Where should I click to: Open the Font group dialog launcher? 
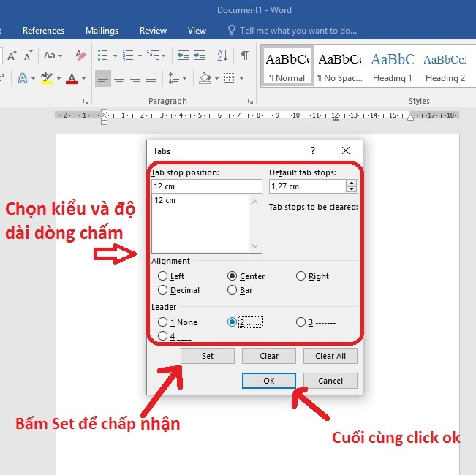86,102
